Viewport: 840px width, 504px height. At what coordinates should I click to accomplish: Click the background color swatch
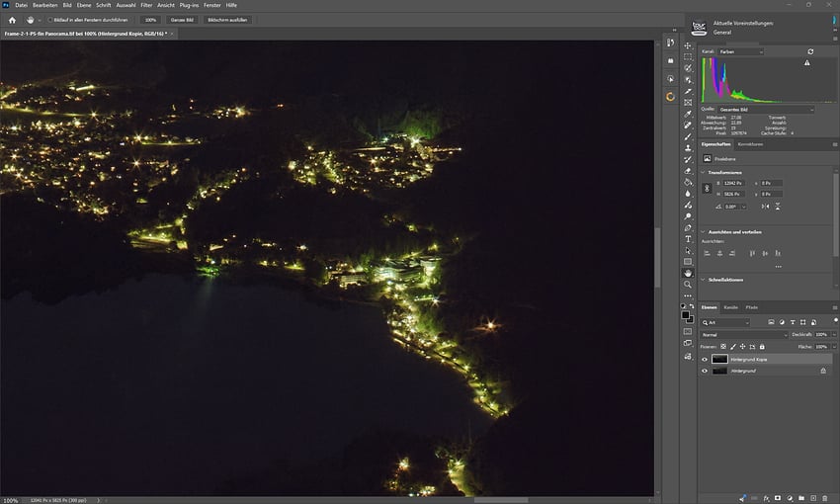(x=691, y=320)
